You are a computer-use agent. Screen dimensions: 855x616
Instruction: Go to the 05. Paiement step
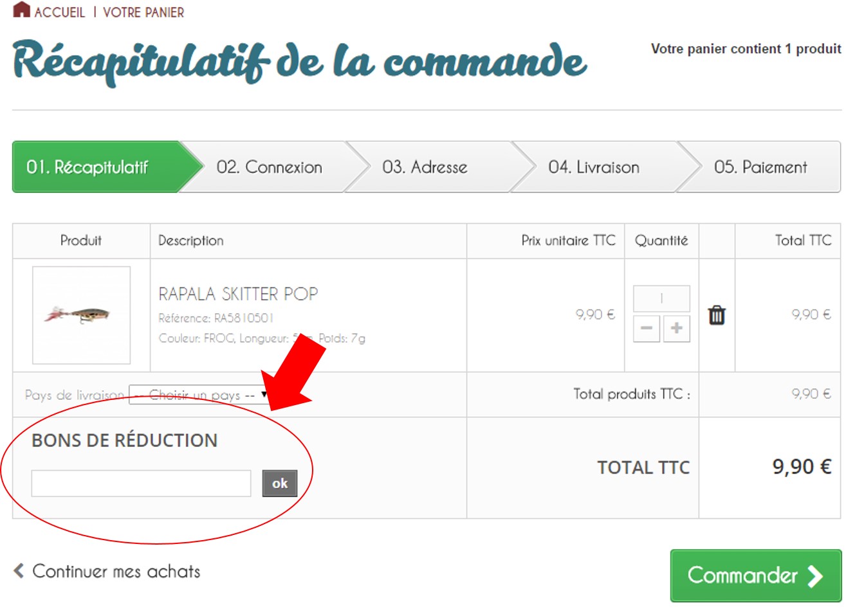[x=760, y=167]
